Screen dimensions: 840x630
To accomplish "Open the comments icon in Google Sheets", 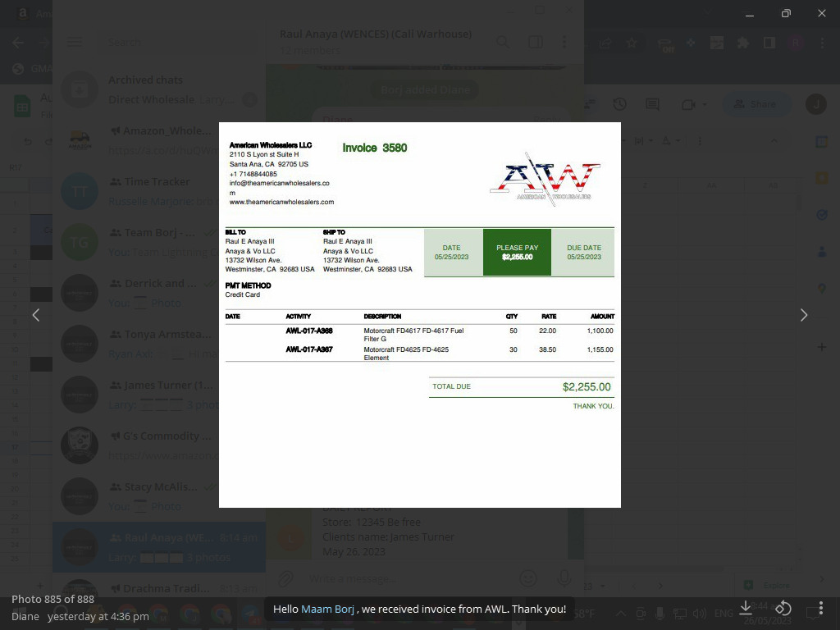I will click(x=652, y=104).
